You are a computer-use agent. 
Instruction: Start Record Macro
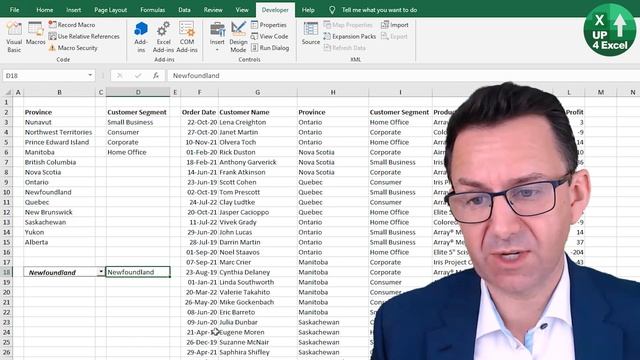72,25
